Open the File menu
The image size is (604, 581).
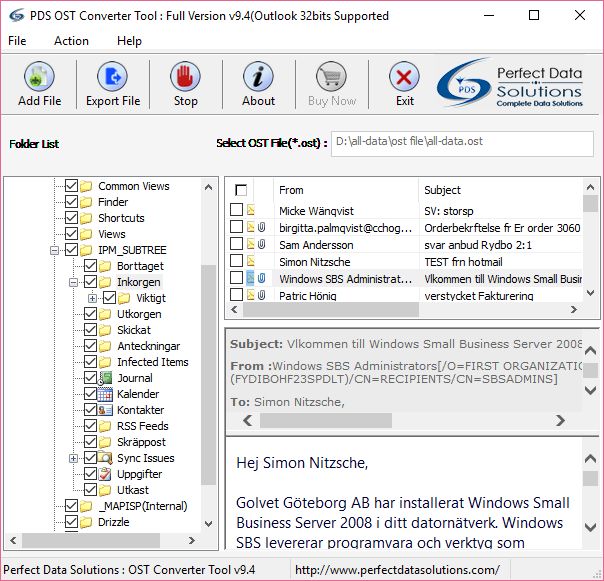17,41
